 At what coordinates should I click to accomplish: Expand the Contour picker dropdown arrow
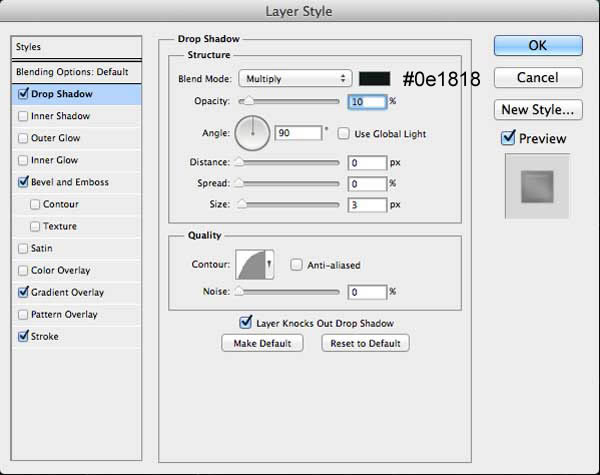(x=269, y=264)
